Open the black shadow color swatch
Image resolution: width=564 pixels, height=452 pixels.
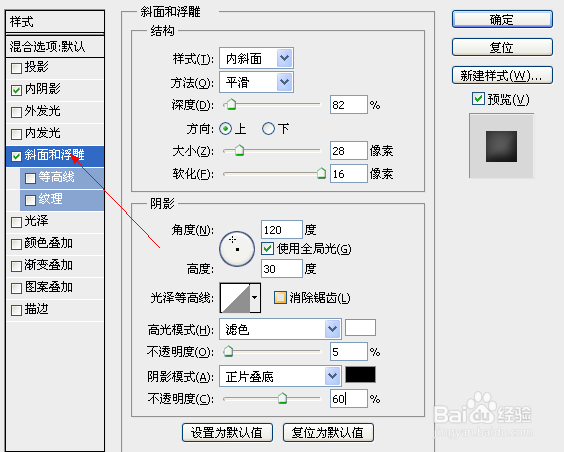[360, 375]
